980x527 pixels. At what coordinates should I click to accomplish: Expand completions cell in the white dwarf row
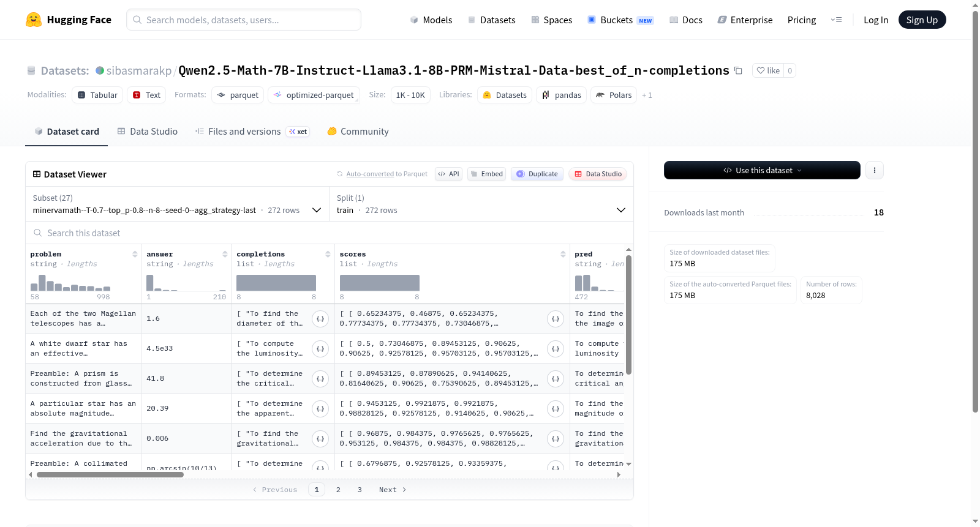(320, 349)
